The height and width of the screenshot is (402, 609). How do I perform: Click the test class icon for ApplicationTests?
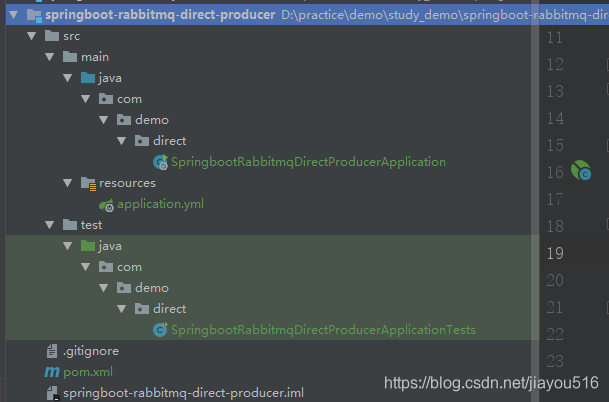click(160, 329)
